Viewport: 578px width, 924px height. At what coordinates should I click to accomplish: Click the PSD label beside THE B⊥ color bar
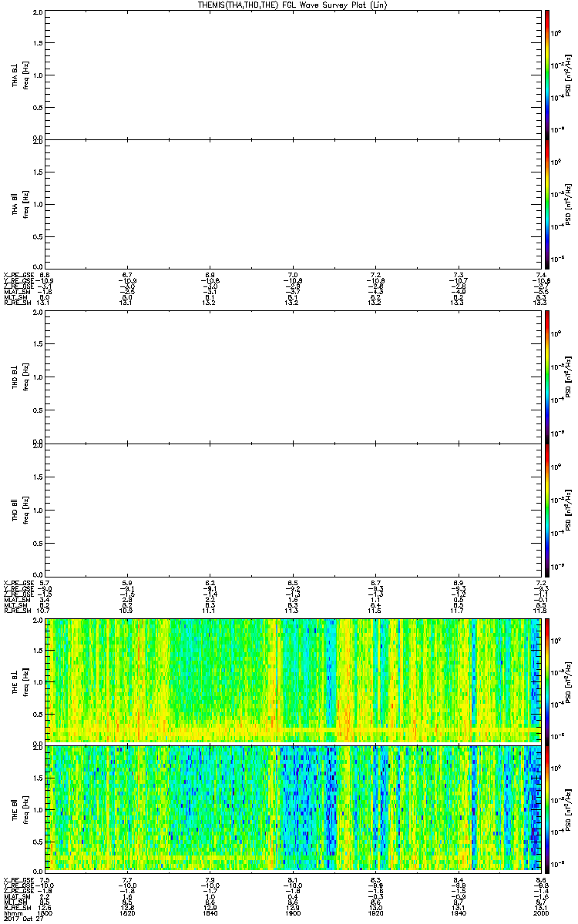[569, 681]
